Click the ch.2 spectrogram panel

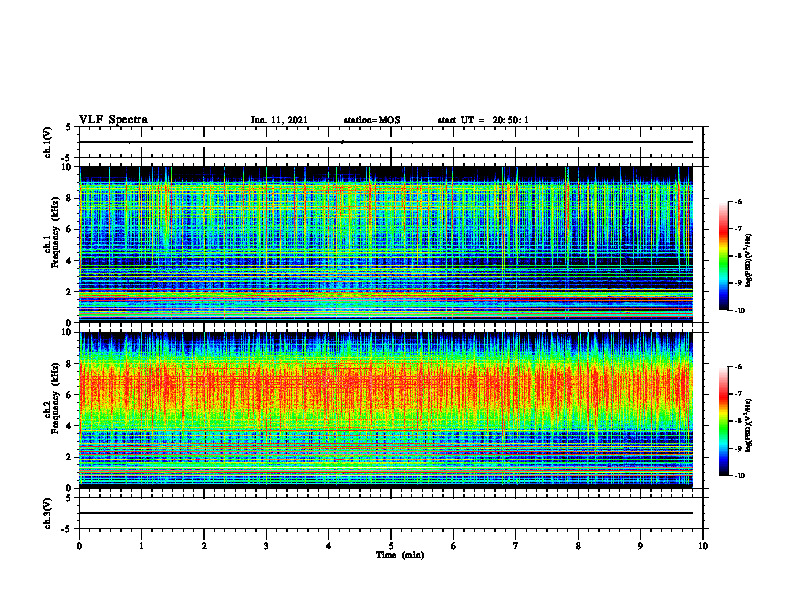[386, 410]
